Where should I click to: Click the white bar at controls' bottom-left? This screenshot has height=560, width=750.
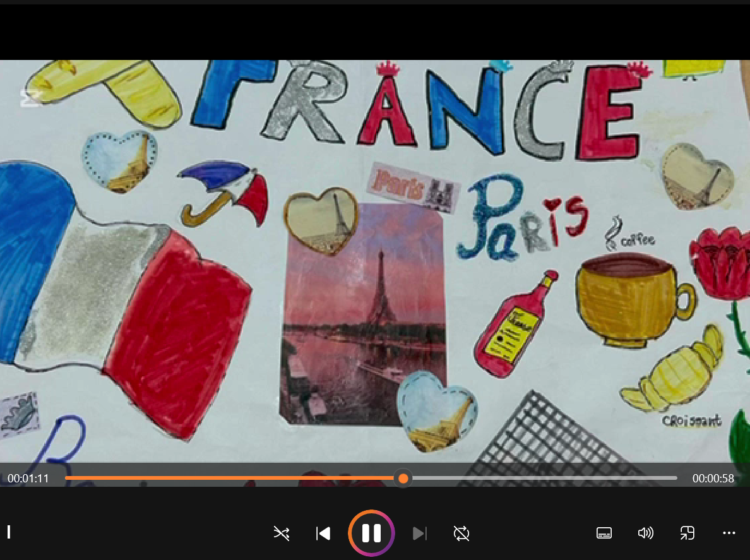tap(9, 532)
